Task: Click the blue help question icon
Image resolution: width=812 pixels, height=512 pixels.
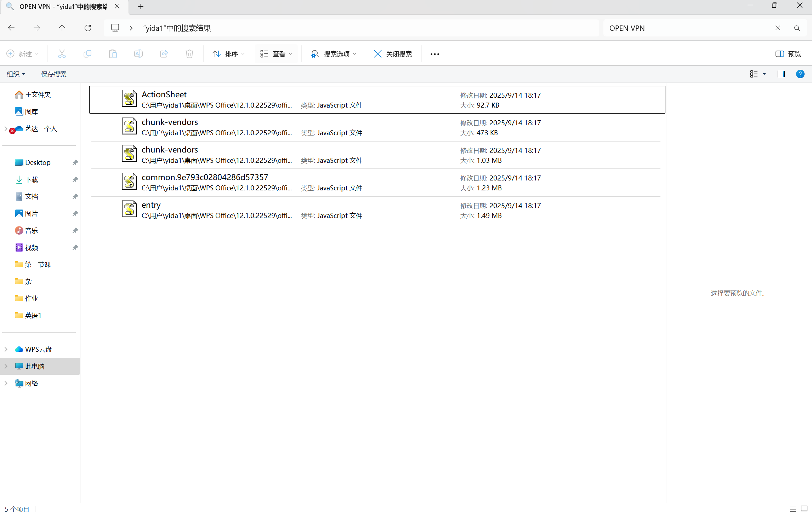Action: click(800, 74)
